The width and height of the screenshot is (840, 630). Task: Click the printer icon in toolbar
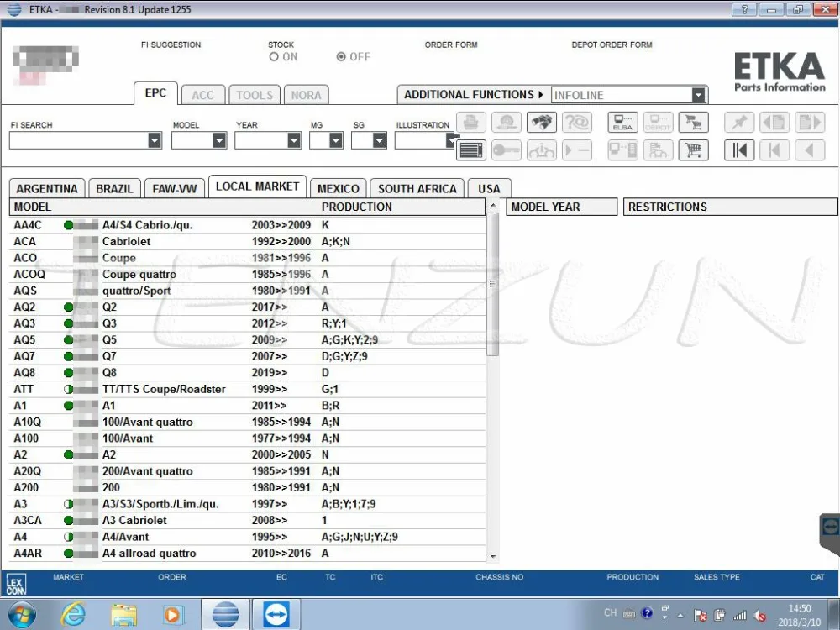(471, 123)
